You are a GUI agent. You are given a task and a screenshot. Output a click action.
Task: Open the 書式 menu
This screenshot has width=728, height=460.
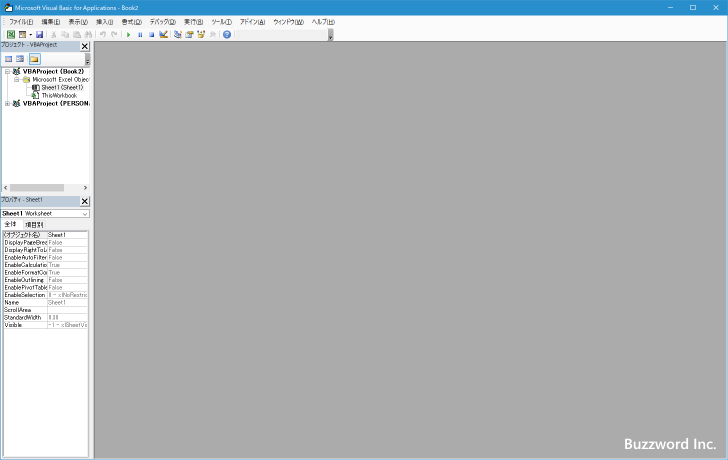(x=131, y=22)
